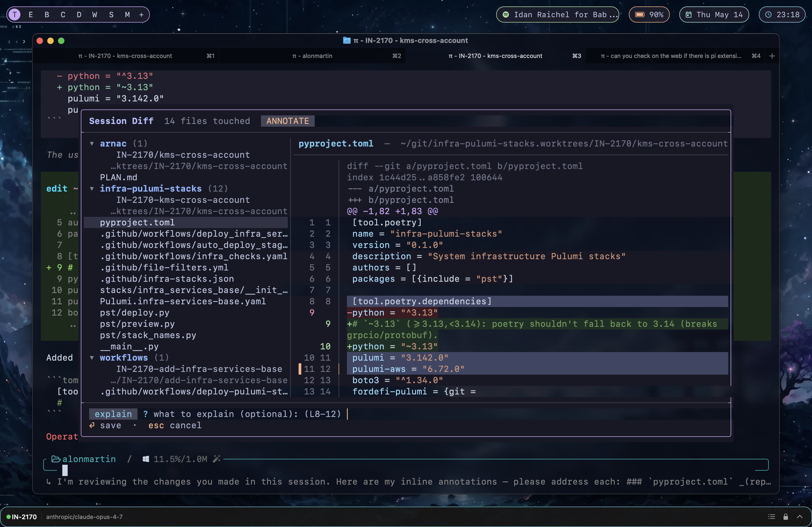Click the lock icon in the bottom status bar

click(x=786, y=517)
